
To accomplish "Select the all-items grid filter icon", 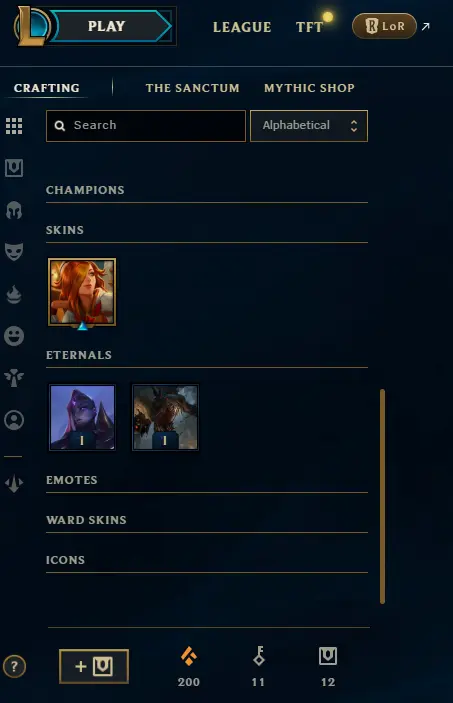I will 14,126.
